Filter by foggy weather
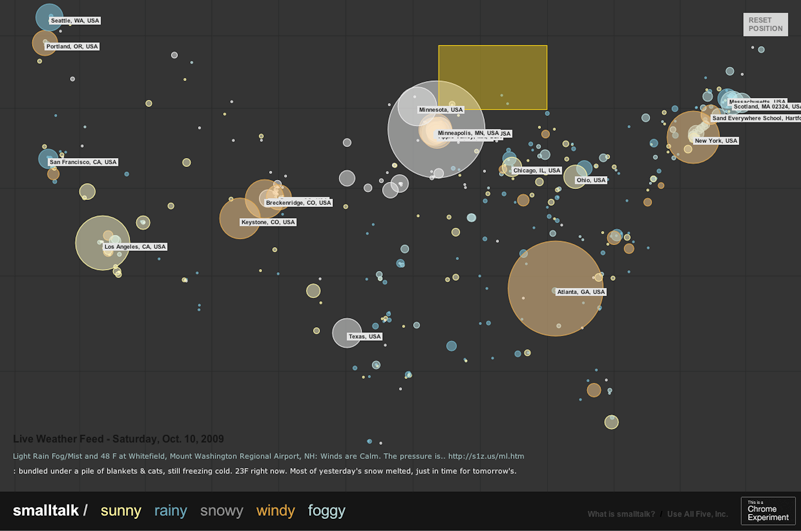Screen dimensions: 801x531 (326, 511)
